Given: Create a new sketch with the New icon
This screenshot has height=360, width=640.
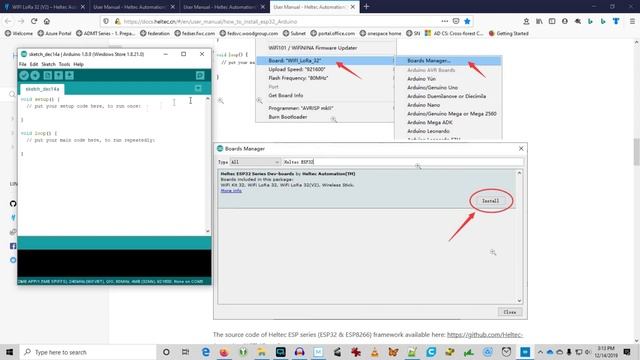Looking at the screenshot, I should [x=48, y=76].
